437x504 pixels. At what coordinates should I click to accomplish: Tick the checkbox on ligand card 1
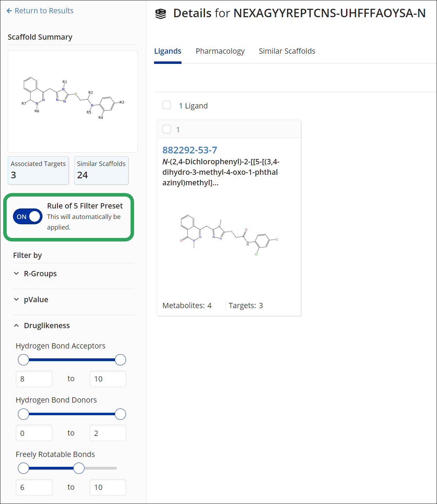pyautogui.click(x=167, y=129)
